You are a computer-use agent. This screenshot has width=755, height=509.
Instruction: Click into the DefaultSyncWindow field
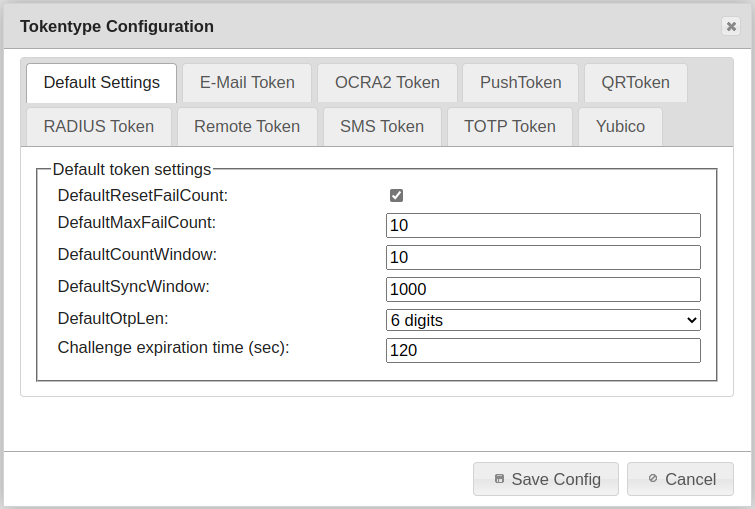pyautogui.click(x=543, y=289)
